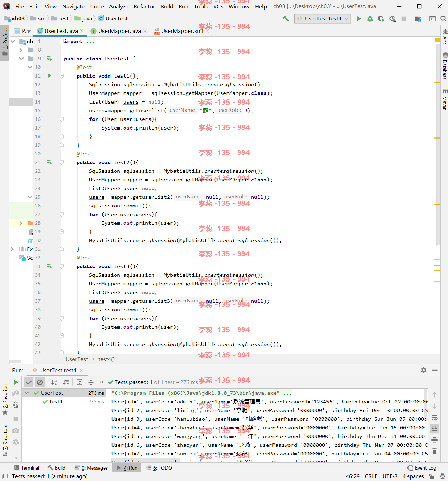Hide the Run tool window
Viewport: 448px width, 481px height.
(x=435, y=370)
